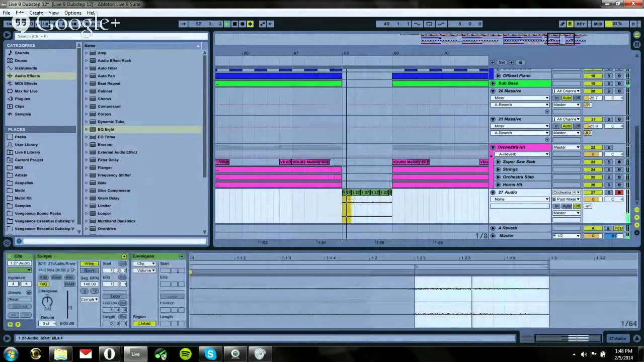Adjust the Transpose knob in Sample box
This screenshot has height=362, width=644.
[x=47, y=302]
